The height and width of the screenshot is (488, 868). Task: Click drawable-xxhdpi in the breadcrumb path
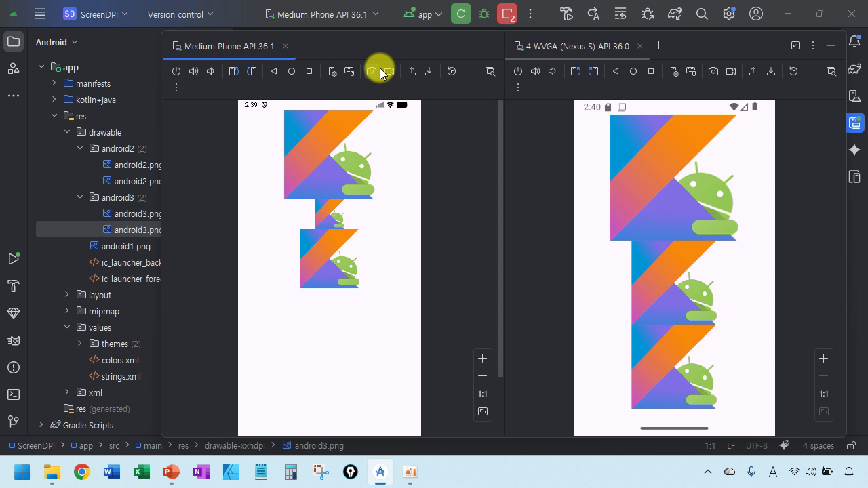click(233, 445)
